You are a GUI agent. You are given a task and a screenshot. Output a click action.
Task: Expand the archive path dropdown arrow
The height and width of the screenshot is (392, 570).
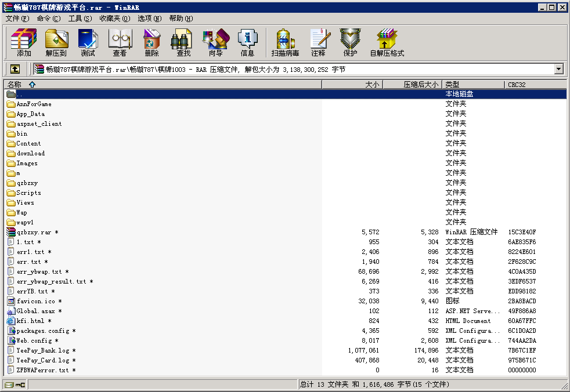coord(558,69)
